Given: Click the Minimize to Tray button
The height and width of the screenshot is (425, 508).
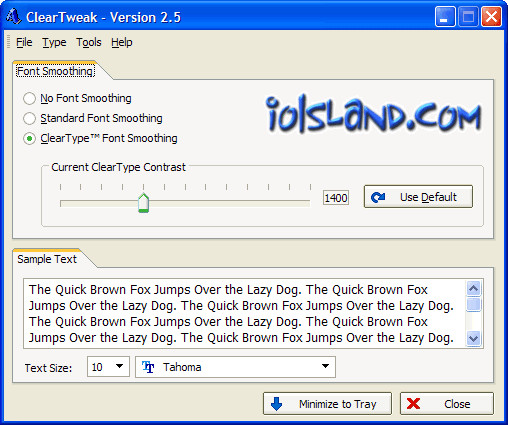Looking at the screenshot, I should 327,404.
